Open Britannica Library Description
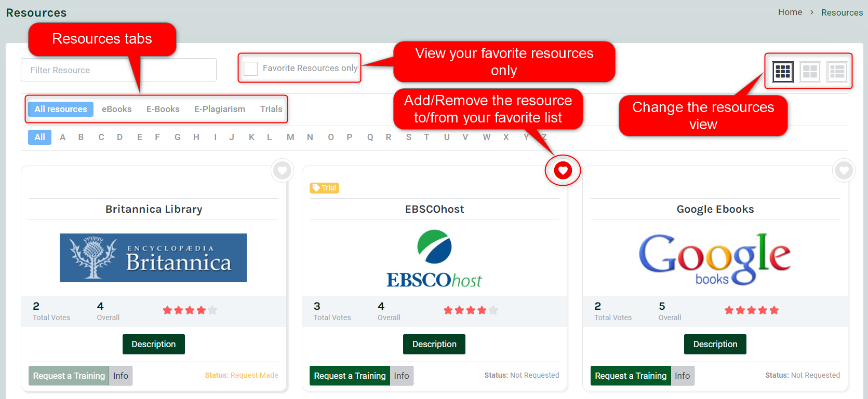Image resolution: width=868 pixels, height=399 pixels. (x=154, y=344)
